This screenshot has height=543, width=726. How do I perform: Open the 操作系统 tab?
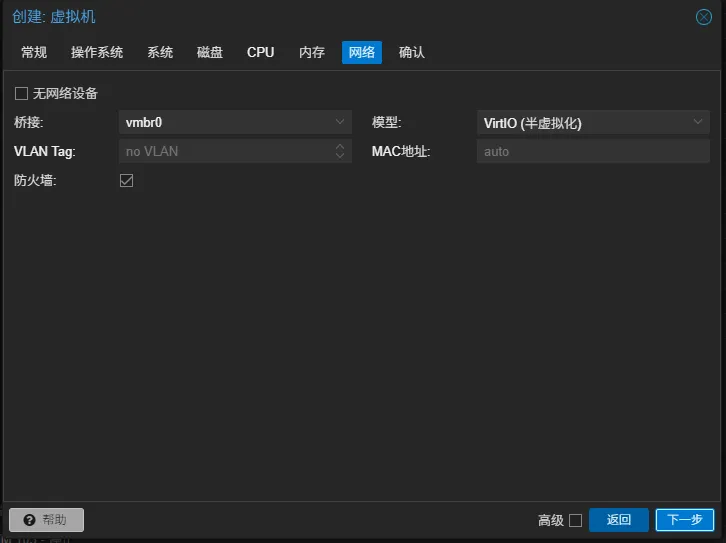coord(97,52)
